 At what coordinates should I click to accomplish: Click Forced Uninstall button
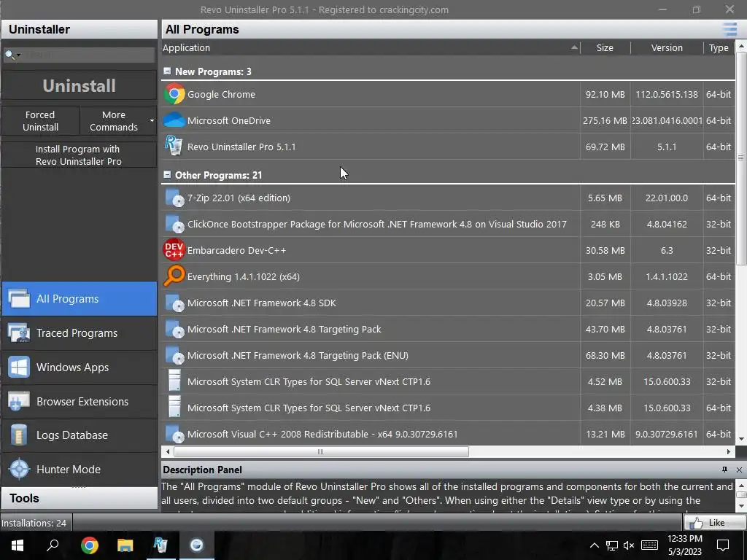click(x=41, y=121)
